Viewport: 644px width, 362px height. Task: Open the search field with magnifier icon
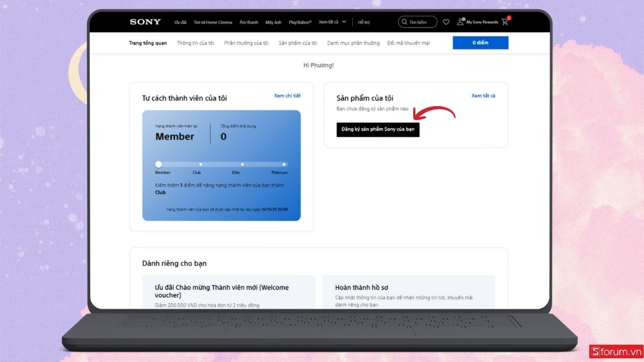point(419,21)
